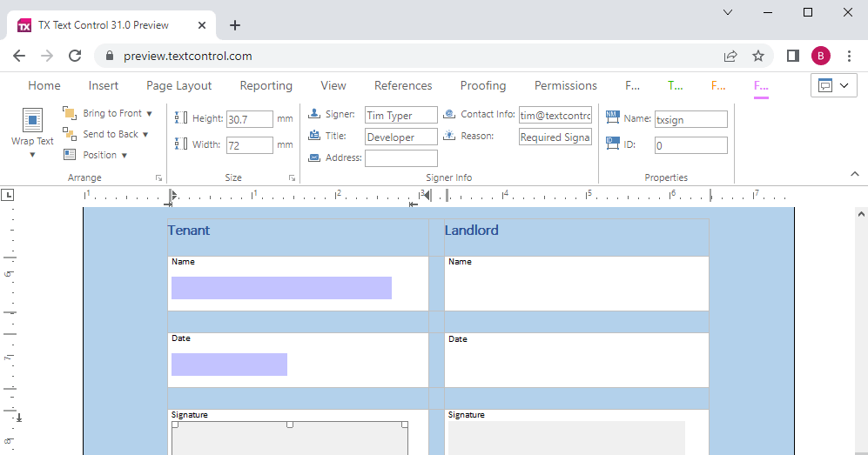Open the References ribbon tab
The width and height of the screenshot is (868, 455).
point(403,85)
